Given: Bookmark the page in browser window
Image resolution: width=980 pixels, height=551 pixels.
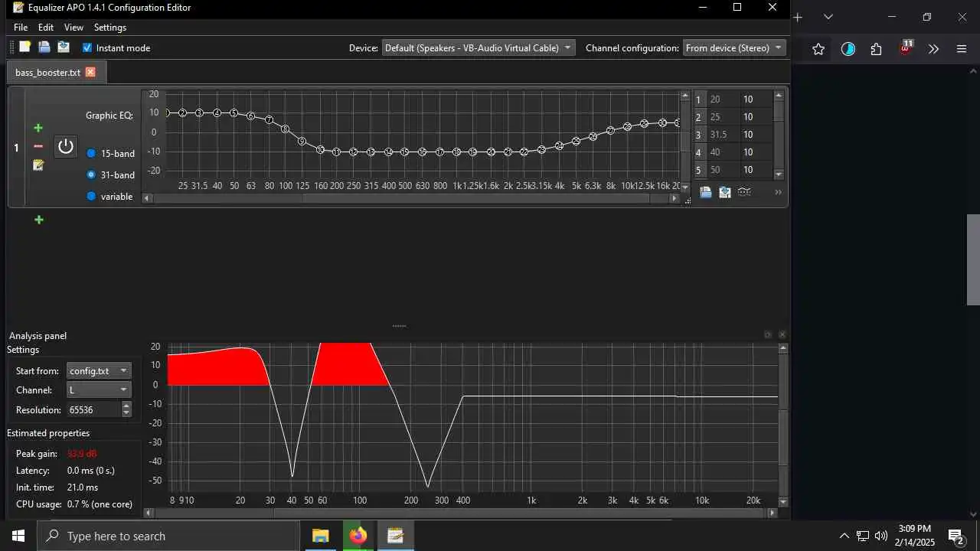Looking at the screenshot, I should (818, 49).
